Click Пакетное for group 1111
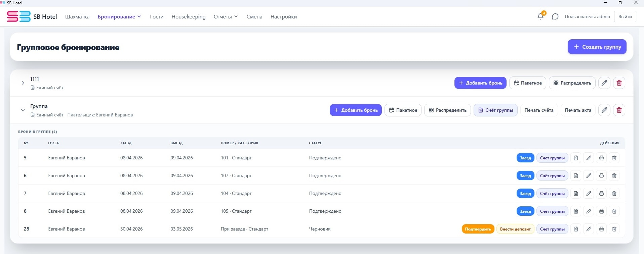644x254 pixels. (x=528, y=83)
